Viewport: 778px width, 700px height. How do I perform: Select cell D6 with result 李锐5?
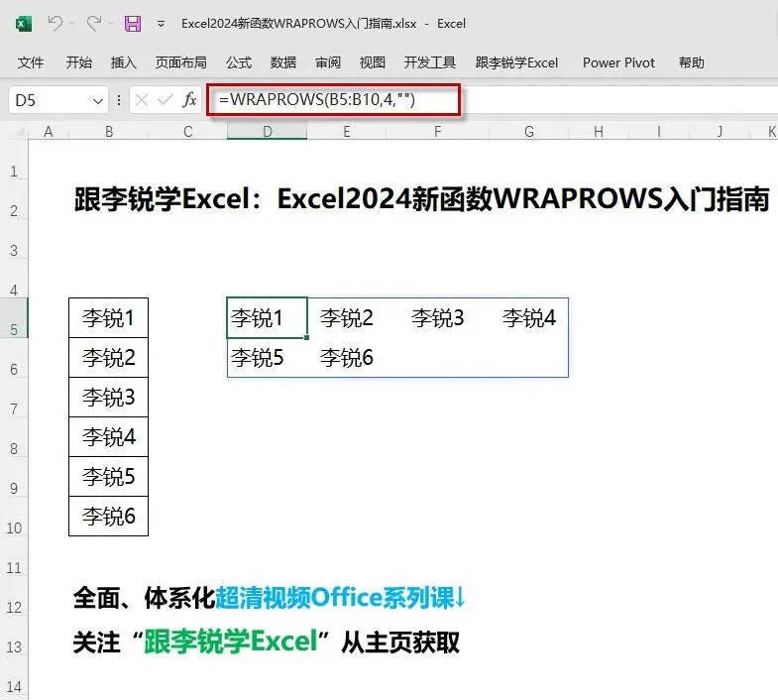[267, 358]
